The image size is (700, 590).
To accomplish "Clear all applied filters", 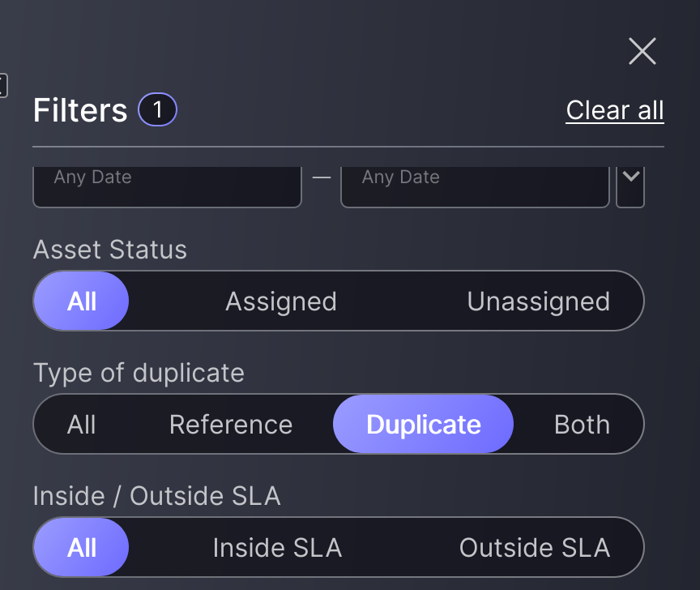I will (x=614, y=110).
